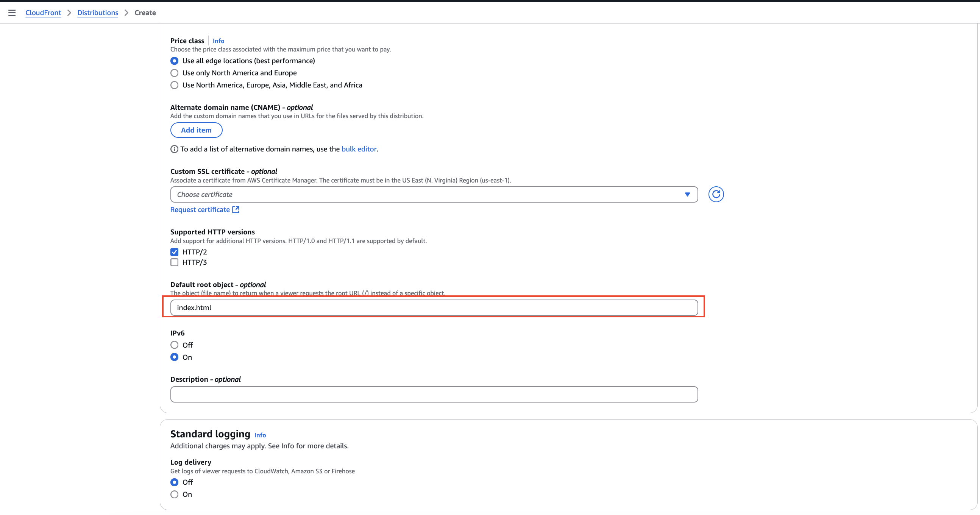Image resolution: width=980 pixels, height=515 pixels.
Task: Click the external link icon beside Request certificate
Action: click(x=236, y=209)
